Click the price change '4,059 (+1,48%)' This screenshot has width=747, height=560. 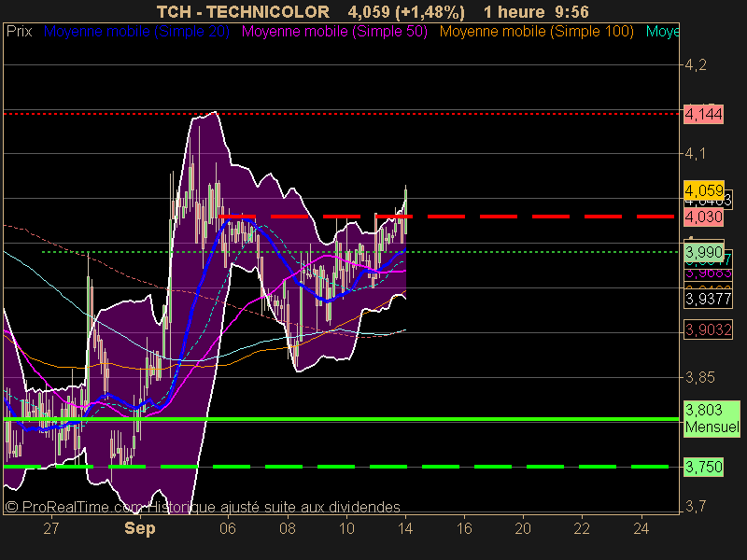click(x=406, y=11)
